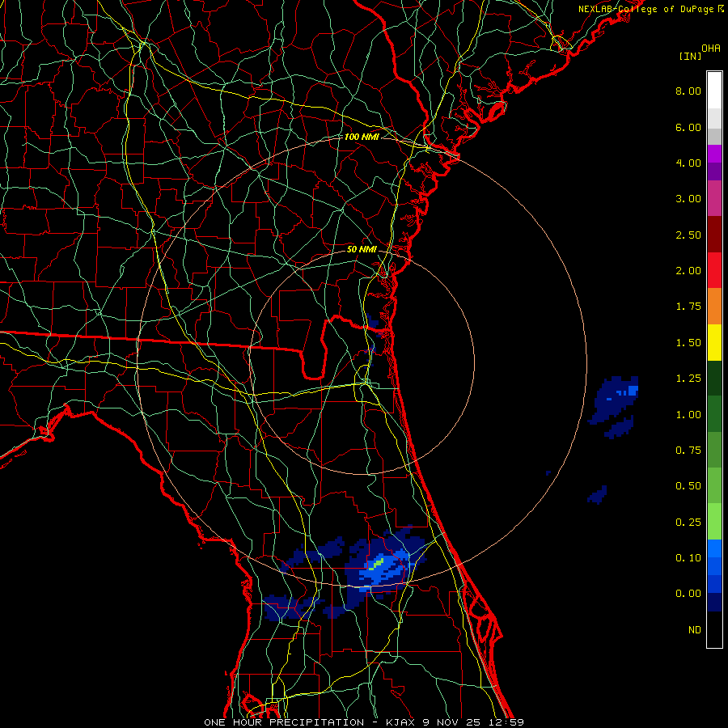Image resolution: width=728 pixels, height=728 pixels.
Task: Pick the white swatch in the color scale
Action: [x=714, y=91]
